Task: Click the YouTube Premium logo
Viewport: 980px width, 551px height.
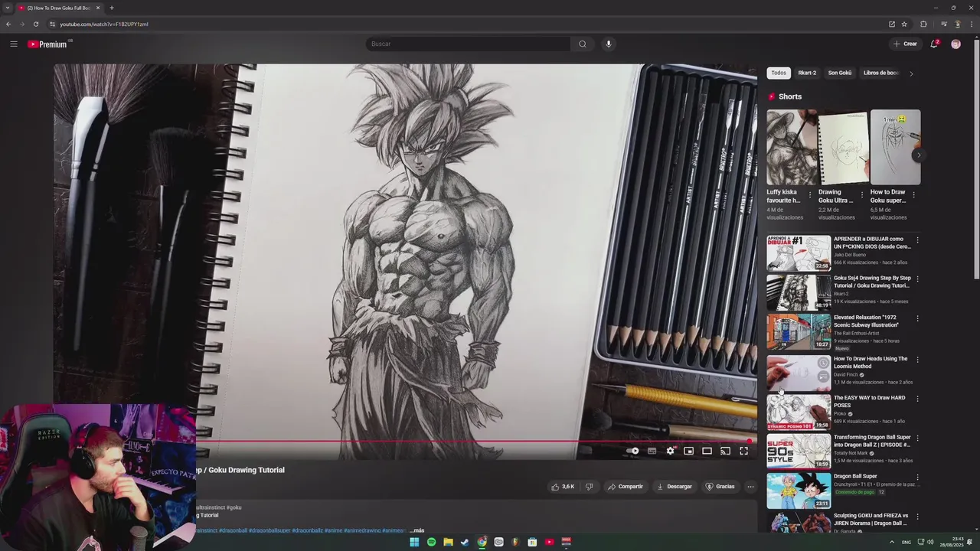Action: pos(49,44)
